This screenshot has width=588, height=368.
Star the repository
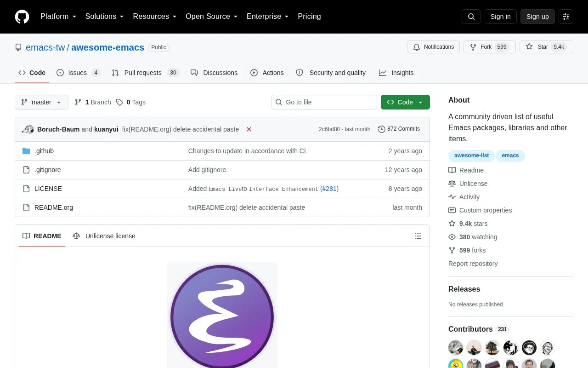tap(546, 47)
